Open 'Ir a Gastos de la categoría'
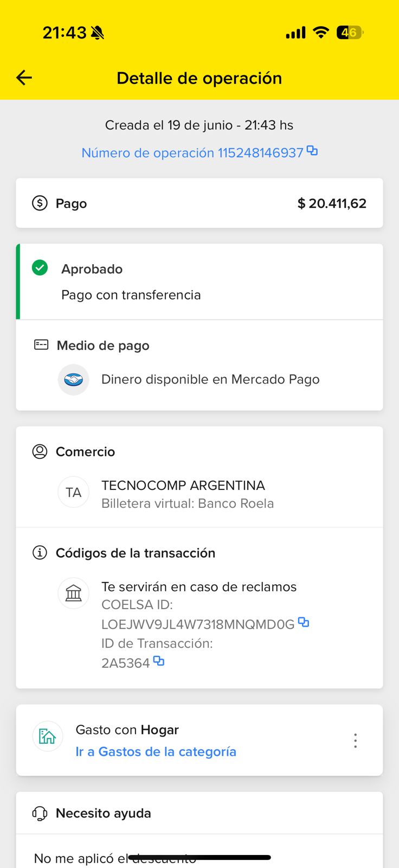Screen dimensions: 399x868 (x=156, y=752)
